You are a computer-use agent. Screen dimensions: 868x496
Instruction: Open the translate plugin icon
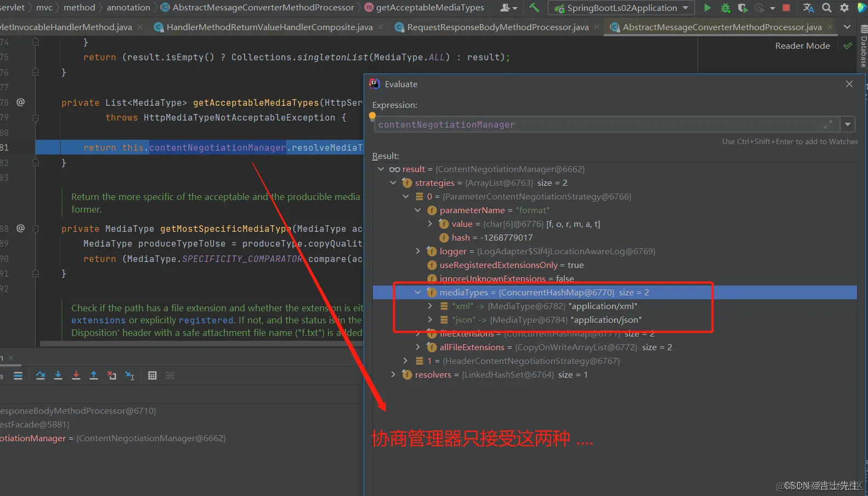click(x=808, y=8)
